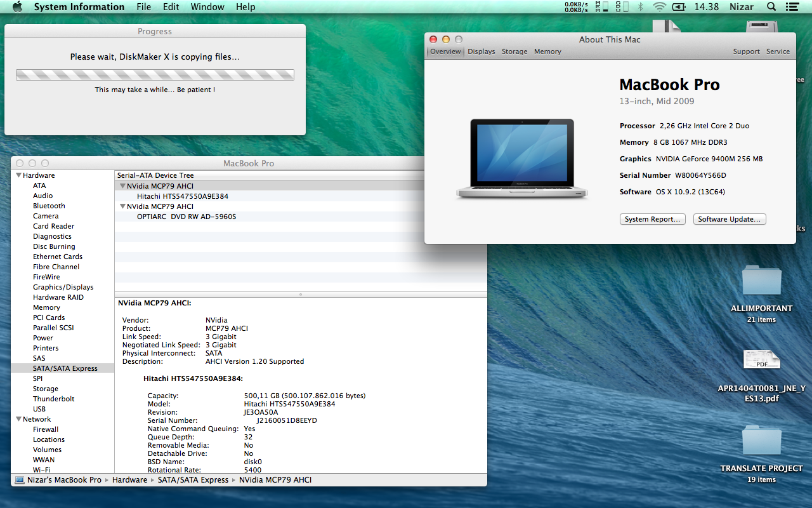Open the Edit menu
812x508 pixels.
pyautogui.click(x=171, y=7)
